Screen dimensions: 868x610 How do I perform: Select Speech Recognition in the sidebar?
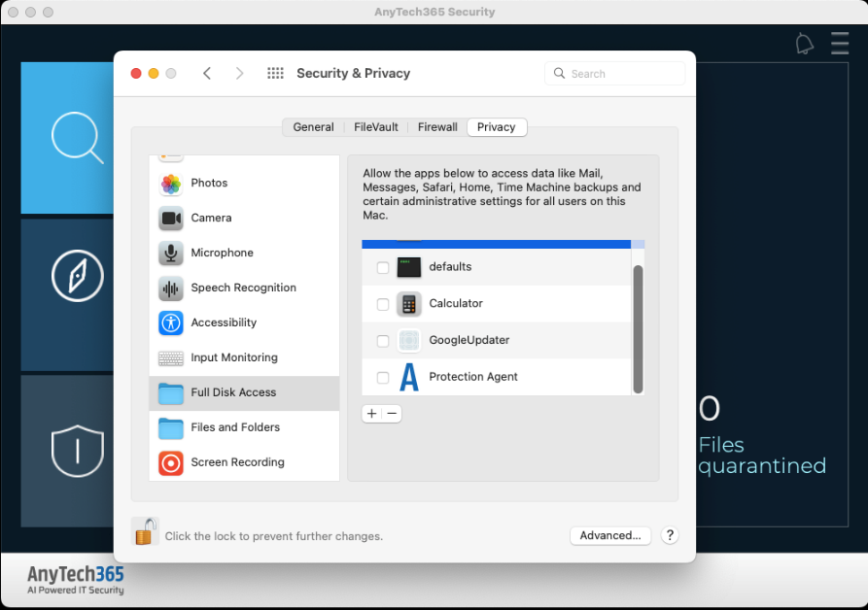tap(244, 288)
